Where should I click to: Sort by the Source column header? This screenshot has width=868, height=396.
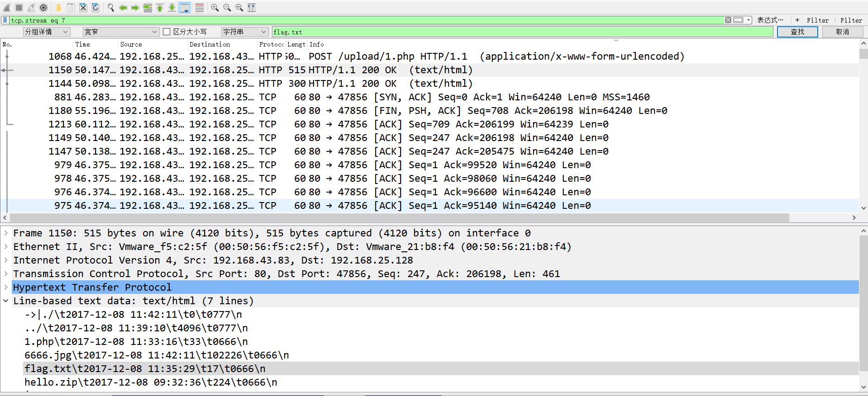click(153, 44)
